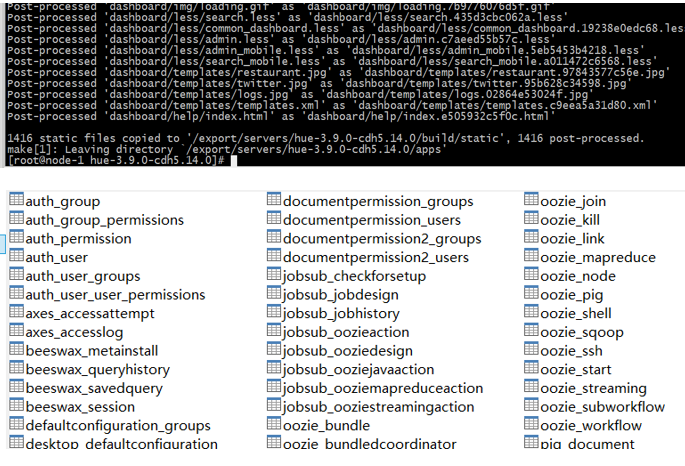Select the auth_group table name
Image resolution: width=685 pixels, height=466 pixels.
[63, 201]
